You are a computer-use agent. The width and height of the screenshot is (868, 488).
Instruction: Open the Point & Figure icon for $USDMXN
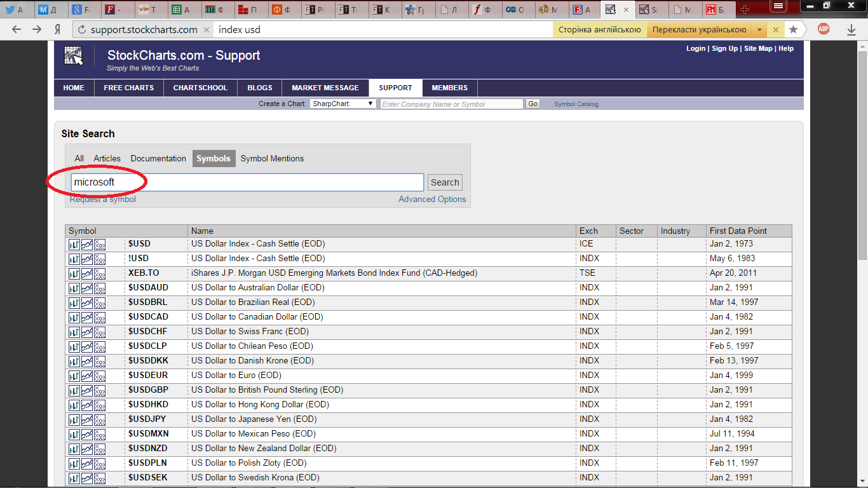(100, 434)
